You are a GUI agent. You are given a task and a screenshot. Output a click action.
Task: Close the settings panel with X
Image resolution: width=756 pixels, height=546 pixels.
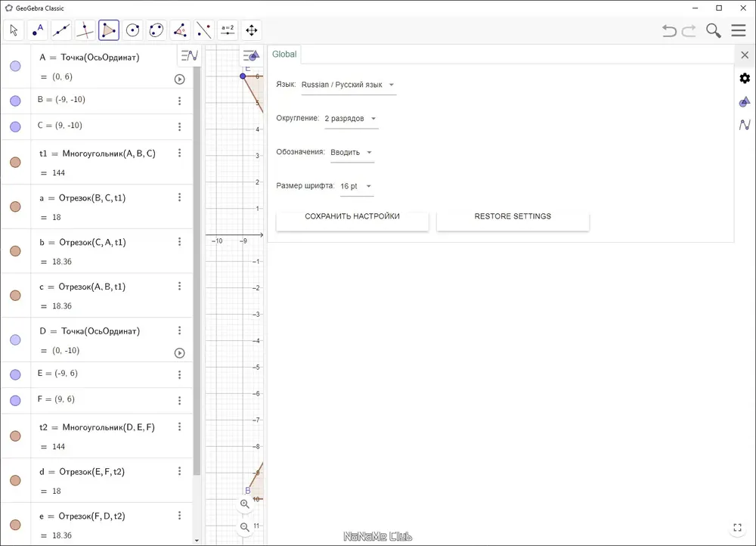tap(745, 55)
